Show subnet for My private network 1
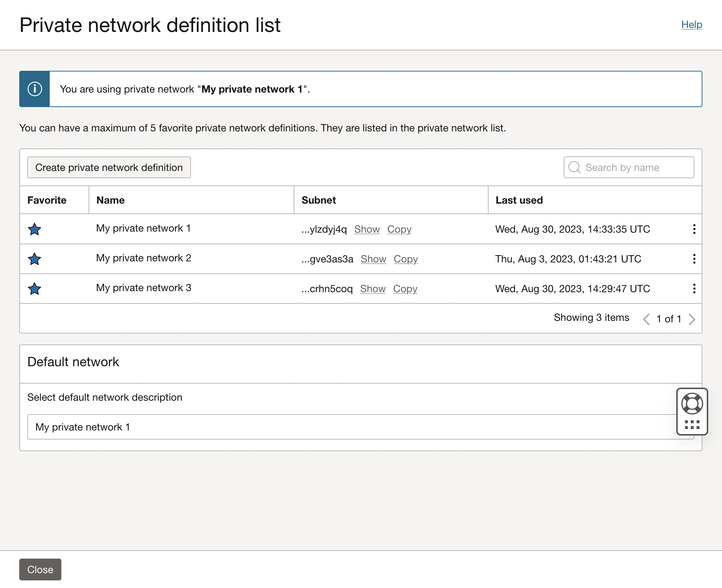 click(368, 228)
